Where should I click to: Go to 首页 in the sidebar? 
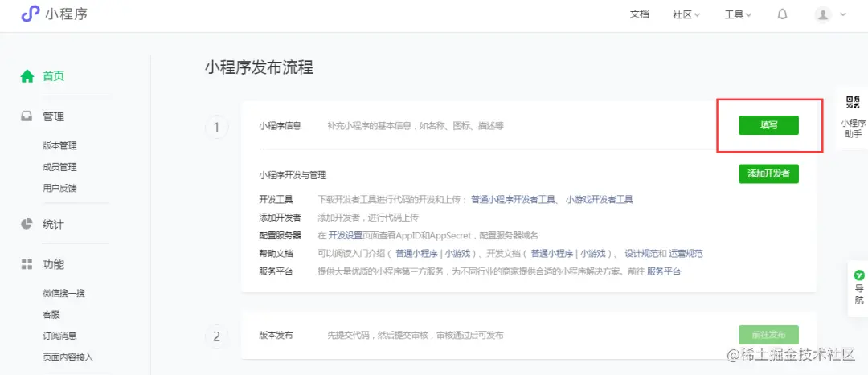pyautogui.click(x=54, y=76)
